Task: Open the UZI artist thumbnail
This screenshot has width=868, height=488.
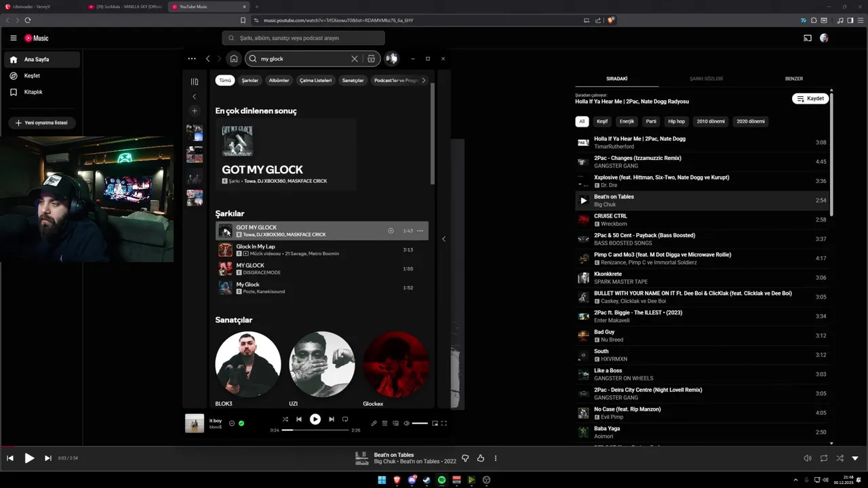Action: [x=322, y=364]
